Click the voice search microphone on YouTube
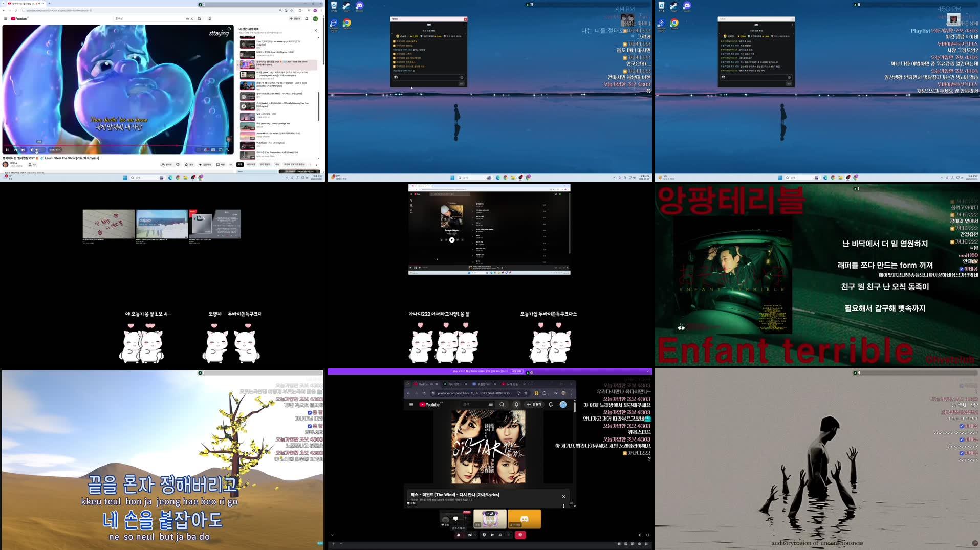 click(210, 18)
